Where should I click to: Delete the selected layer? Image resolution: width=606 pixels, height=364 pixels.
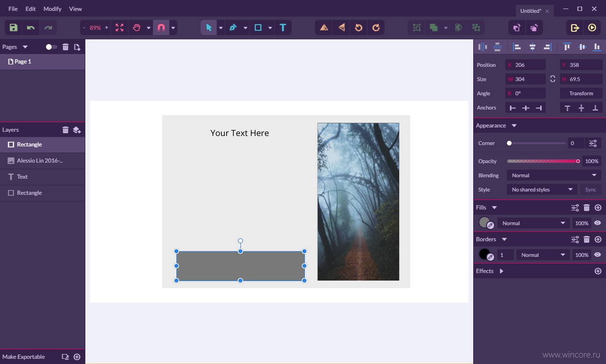click(65, 130)
